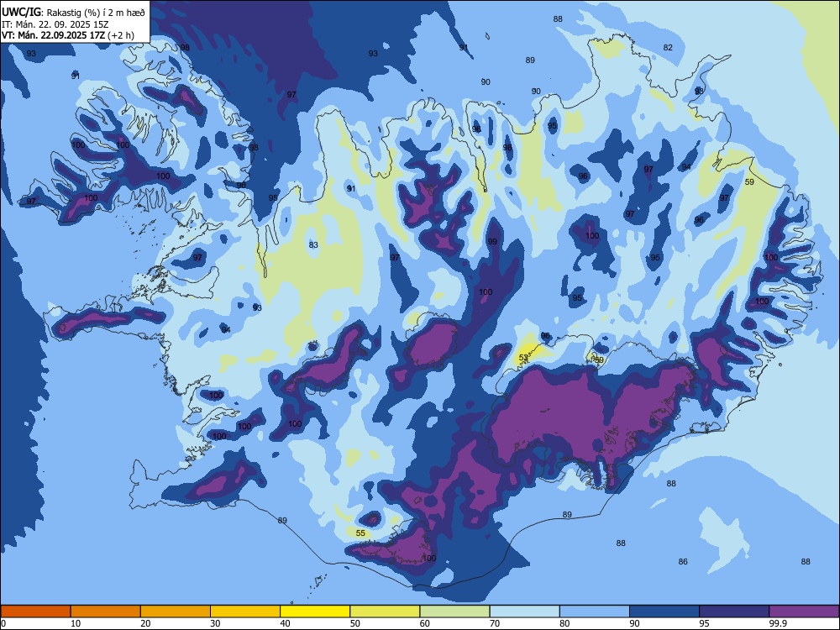
Task: Click the '70' legend tick label
Action: (x=495, y=623)
